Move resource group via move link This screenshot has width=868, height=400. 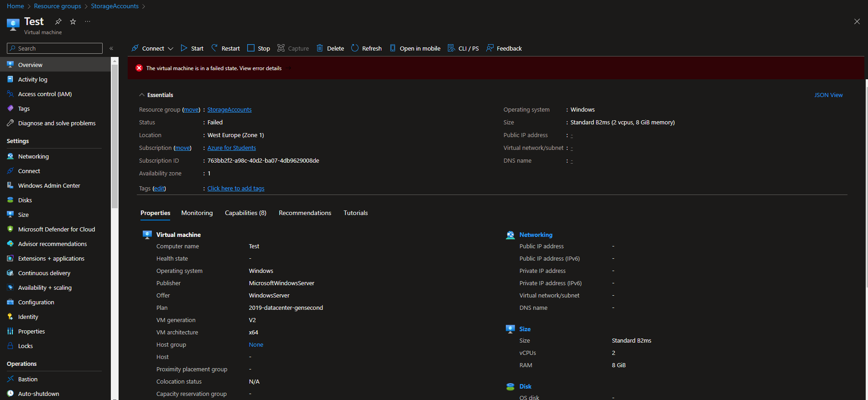(191, 110)
